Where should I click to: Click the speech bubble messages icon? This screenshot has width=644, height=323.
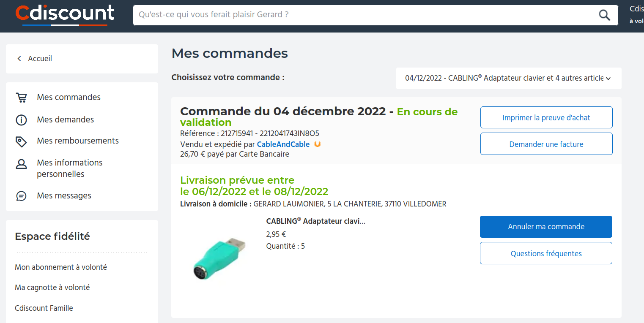click(x=21, y=196)
